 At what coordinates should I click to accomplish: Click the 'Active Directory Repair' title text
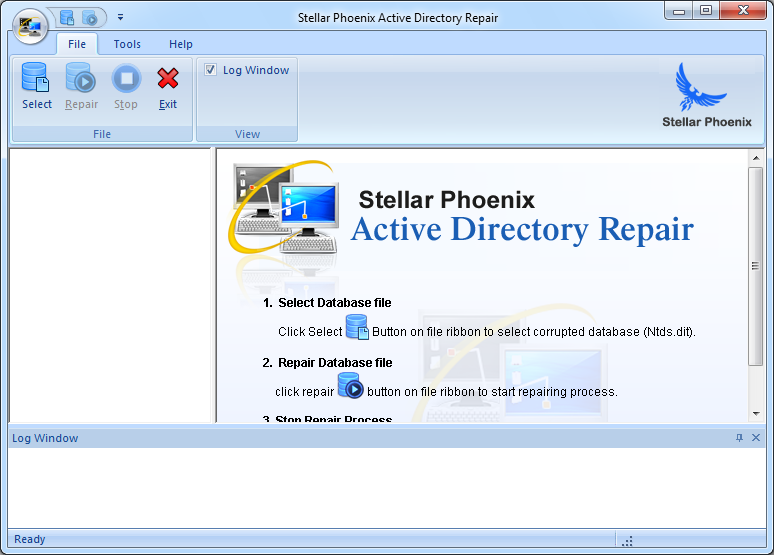click(522, 230)
